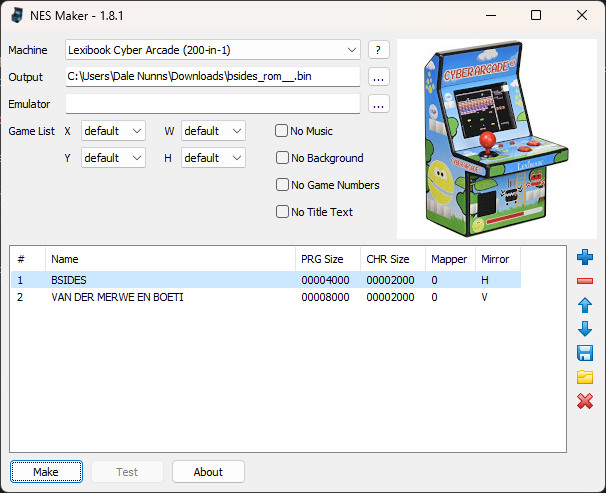
Task: Select the VAN DER MERWE EN BOETI row
Action: [266, 297]
